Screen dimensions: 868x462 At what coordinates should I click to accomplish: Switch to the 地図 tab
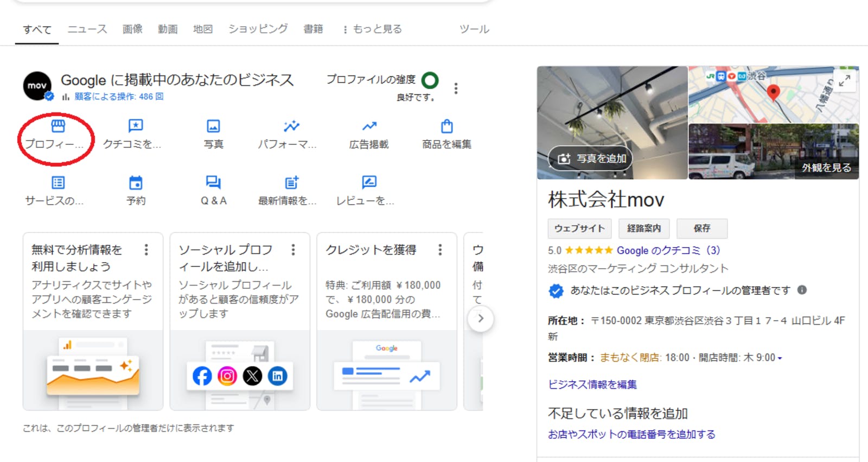point(203,29)
